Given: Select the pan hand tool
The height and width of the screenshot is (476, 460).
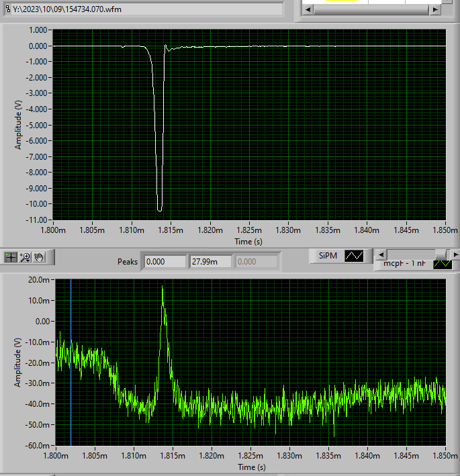Looking at the screenshot, I should pyautogui.click(x=39, y=257).
